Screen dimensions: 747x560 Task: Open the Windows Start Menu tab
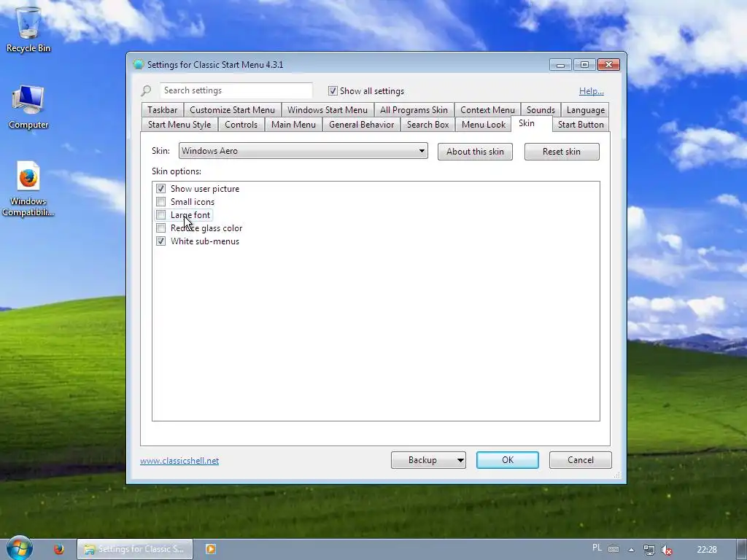[x=328, y=110]
